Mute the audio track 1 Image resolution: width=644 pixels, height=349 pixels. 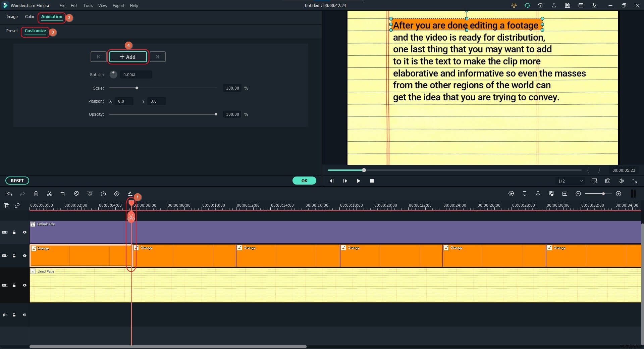click(24, 315)
